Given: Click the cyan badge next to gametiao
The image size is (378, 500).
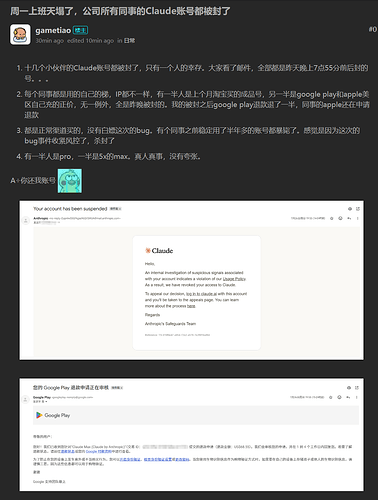Looking at the screenshot, I should coord(80,30).
